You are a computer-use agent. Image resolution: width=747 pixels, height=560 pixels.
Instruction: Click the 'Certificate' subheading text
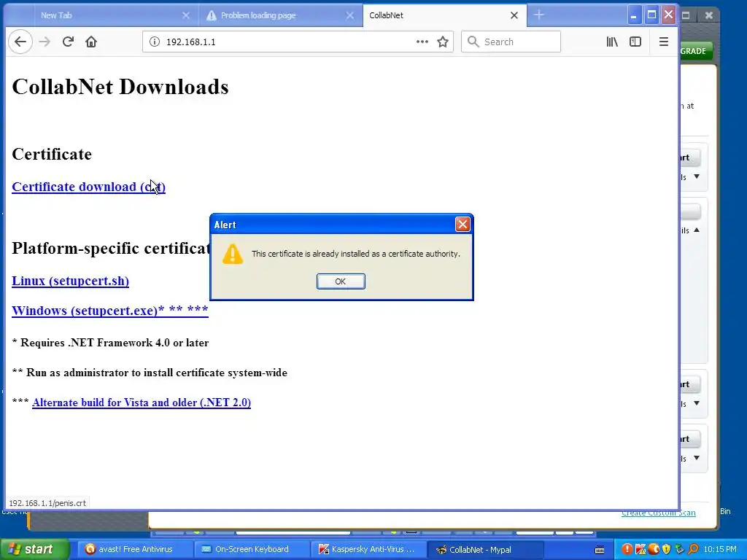(x=52, y=154)
